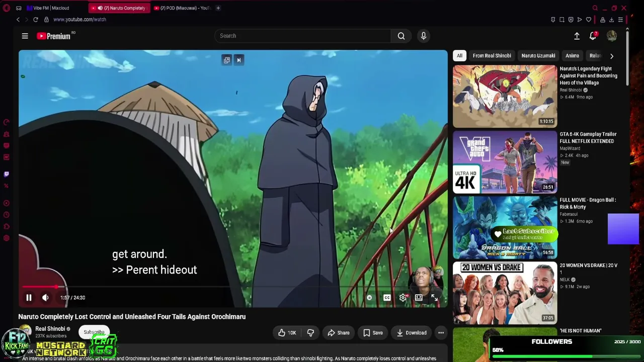644x362 pixels.
Task: Select the Naruto Completely browser tab
Action: coord(120,8)
